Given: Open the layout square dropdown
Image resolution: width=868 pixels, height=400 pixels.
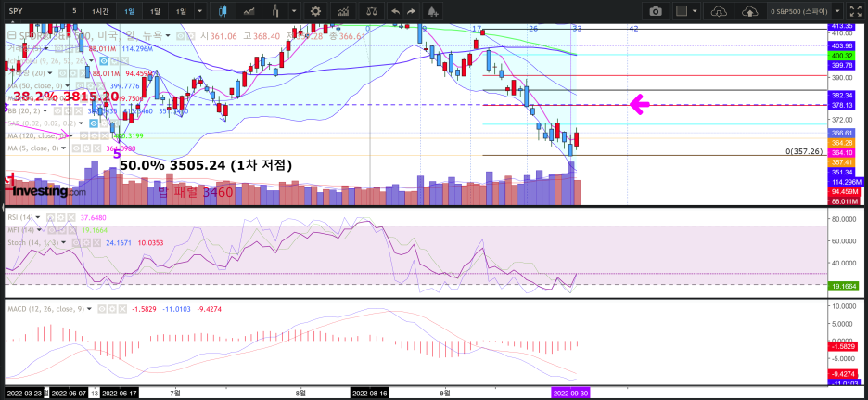Looking at the screenshot, I should tap(688, 11).
